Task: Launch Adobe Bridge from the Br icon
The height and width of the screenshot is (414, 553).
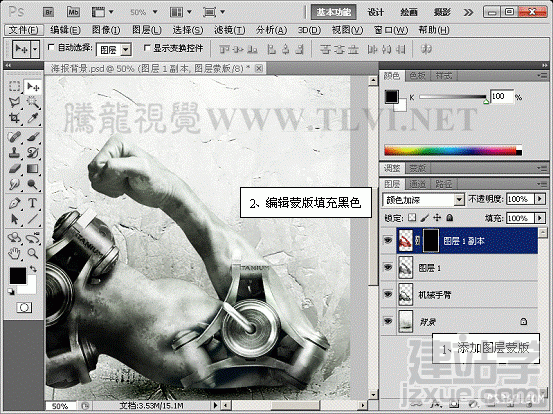Action: click(x=49, y=12)
